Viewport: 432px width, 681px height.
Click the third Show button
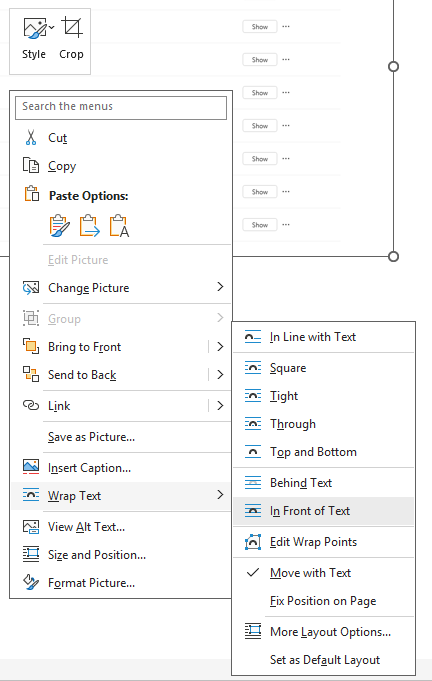pos(260,93)
